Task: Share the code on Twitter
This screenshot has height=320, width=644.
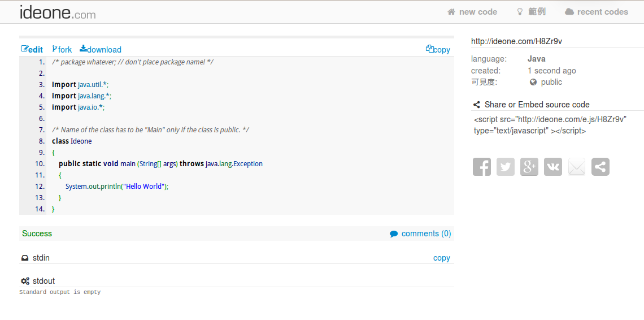Action: click(x=506, y=167)
